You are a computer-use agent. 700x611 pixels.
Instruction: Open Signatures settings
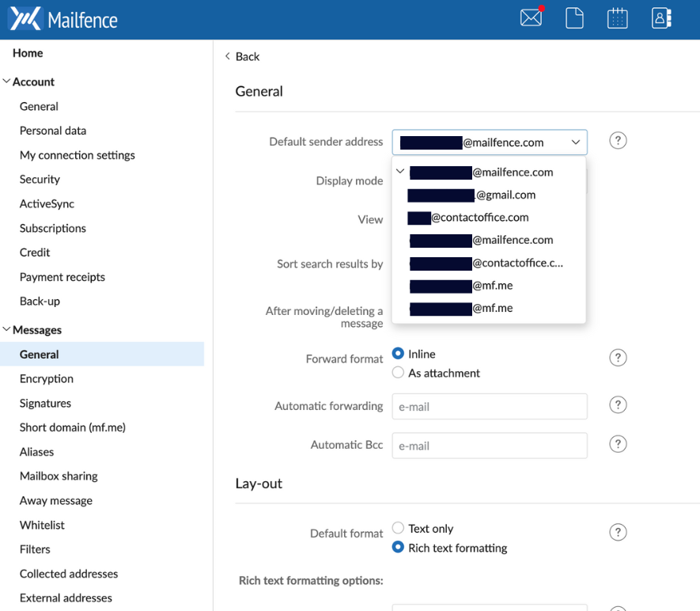tap(45, 404)
